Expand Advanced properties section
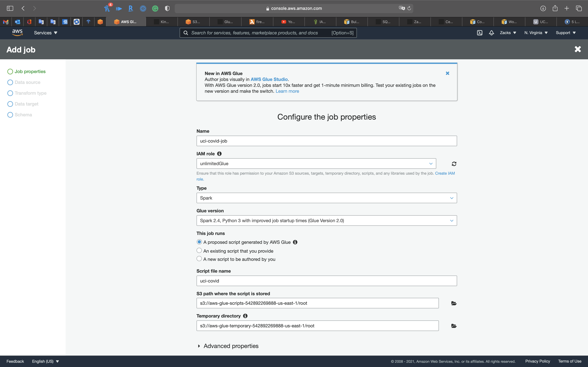Screen dimensions: 588x367 (231, 346)
